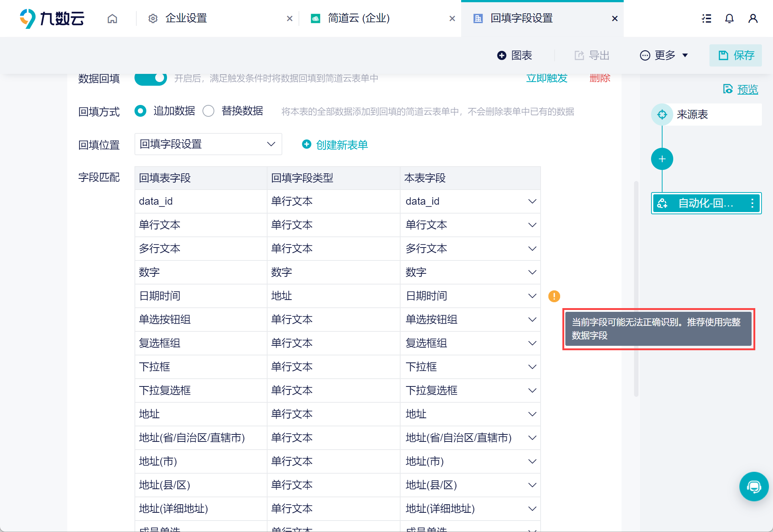773x532 pixels.
Task: Open three-dot menu on 自动化-回 node
Action: (x=752, y=203)
